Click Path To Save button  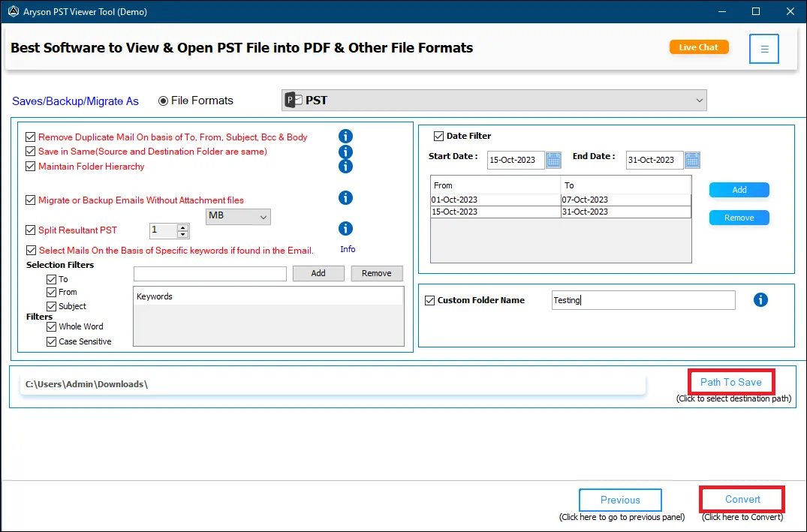click(x=731, y=382)
